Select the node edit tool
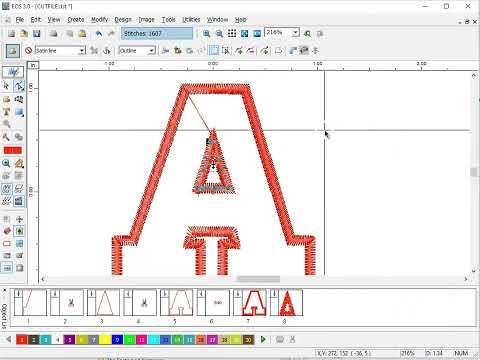This screenshot has width=480, height=360. pos(19,86)
